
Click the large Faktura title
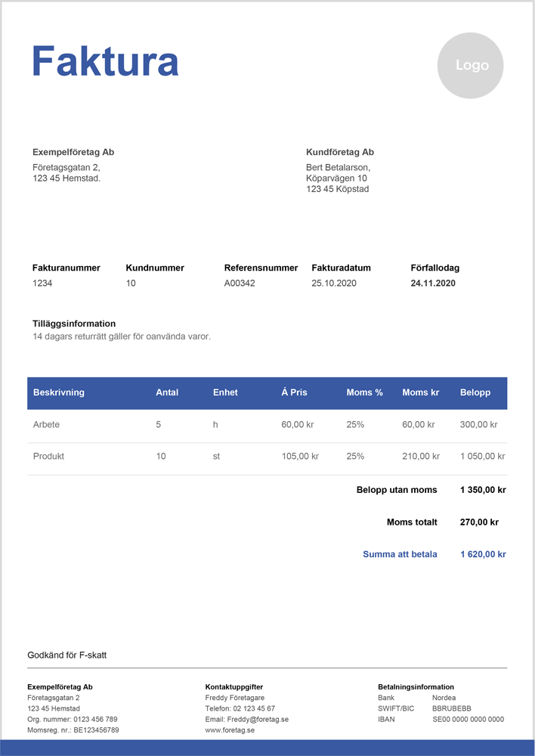click(105, 61)
